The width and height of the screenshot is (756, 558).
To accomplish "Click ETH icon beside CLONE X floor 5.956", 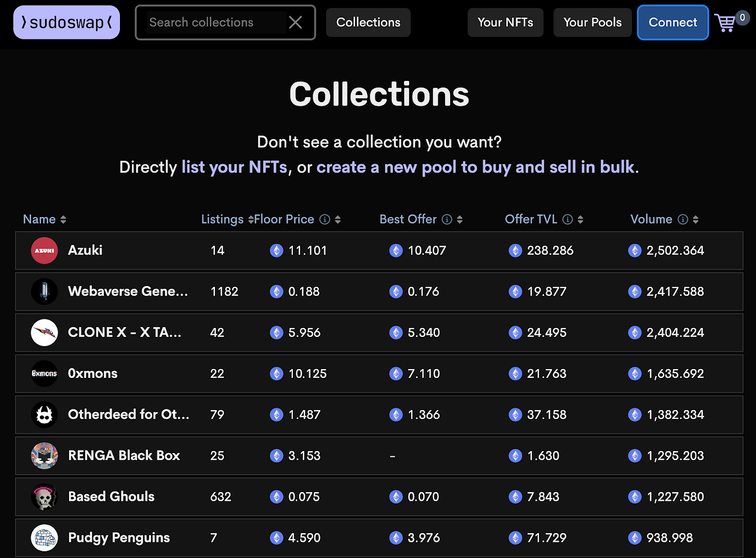I will pos(277,333).
